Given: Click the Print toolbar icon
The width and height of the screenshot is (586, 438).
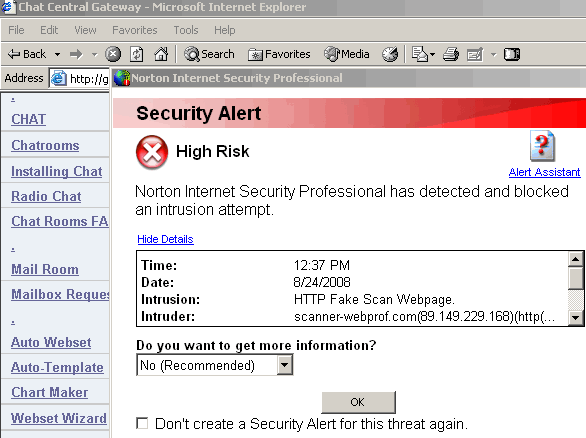Looking at the screenshot, I should [x=451, y=54].
